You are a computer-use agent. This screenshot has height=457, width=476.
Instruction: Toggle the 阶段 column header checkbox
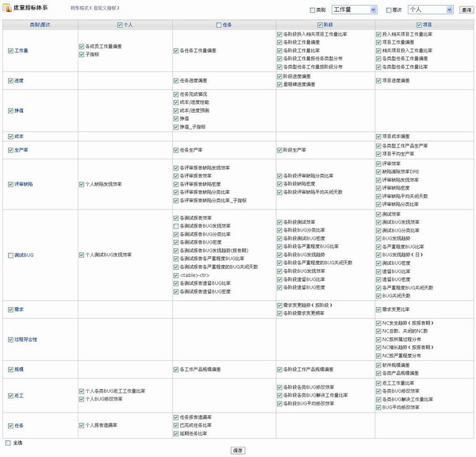pos(319,25)
